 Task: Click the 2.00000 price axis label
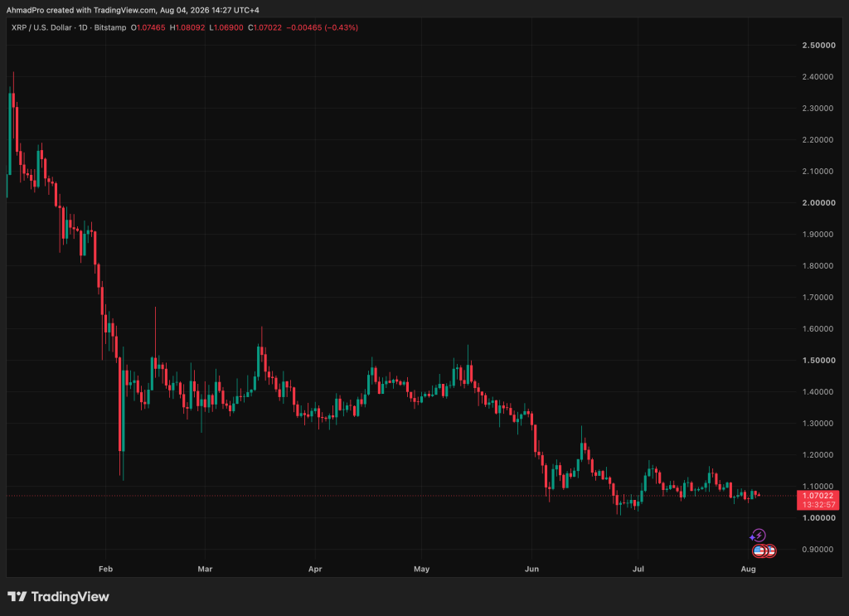click(818, 202)
